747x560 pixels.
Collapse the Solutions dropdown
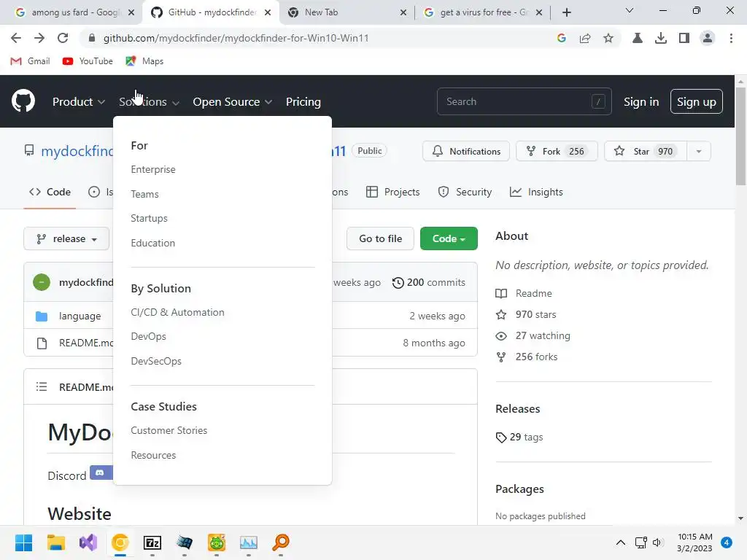[x=149, y=101]
